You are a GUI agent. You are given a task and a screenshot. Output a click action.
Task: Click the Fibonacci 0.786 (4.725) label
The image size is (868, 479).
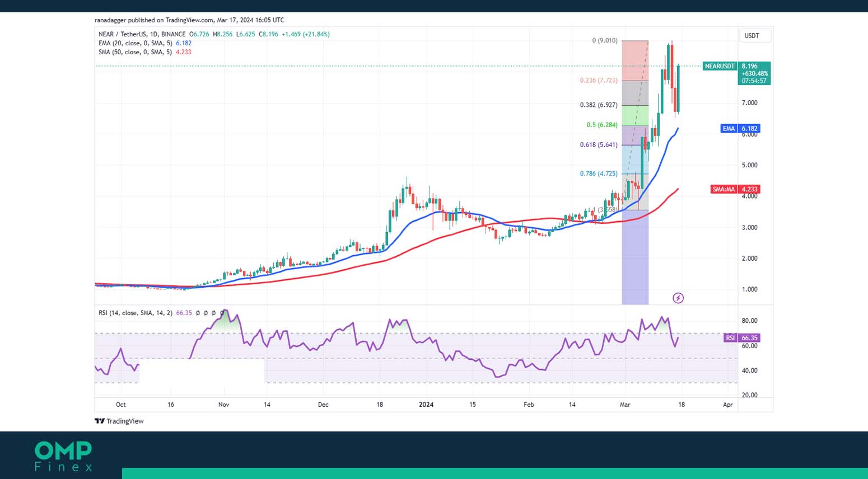(x=599, y=173)
